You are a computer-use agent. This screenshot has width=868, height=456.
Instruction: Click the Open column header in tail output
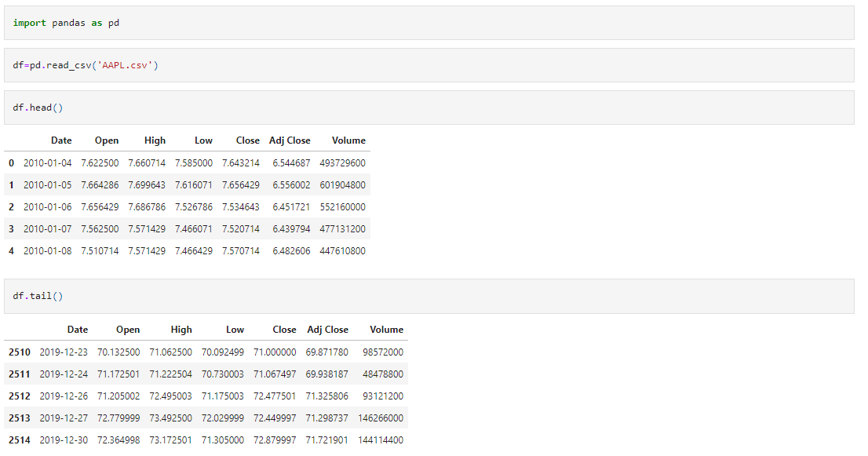[x=128, y=329]
